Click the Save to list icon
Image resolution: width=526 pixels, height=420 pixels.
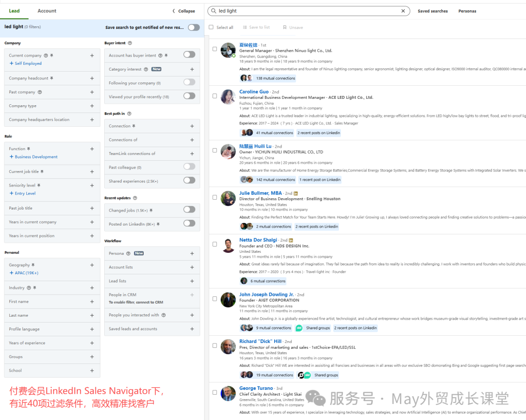pos(245,27)
